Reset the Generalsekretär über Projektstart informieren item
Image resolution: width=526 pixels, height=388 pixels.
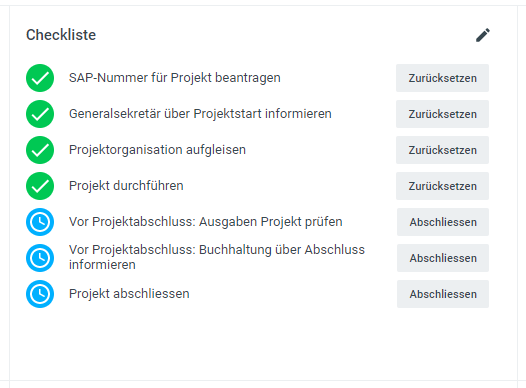[442, 114]
